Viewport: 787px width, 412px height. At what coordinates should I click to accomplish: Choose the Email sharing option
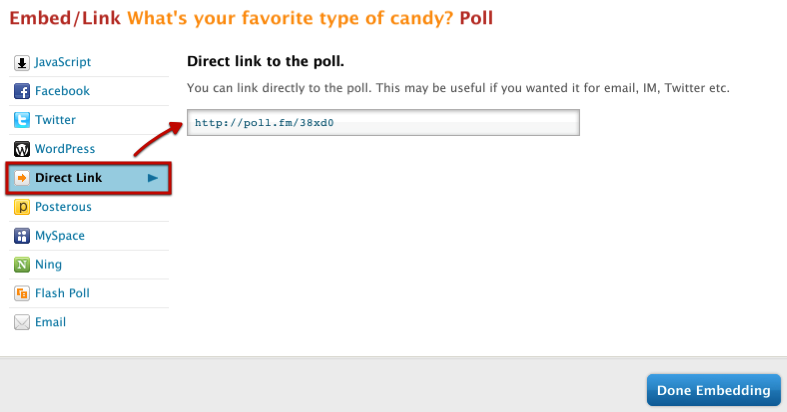coord(50,323)
